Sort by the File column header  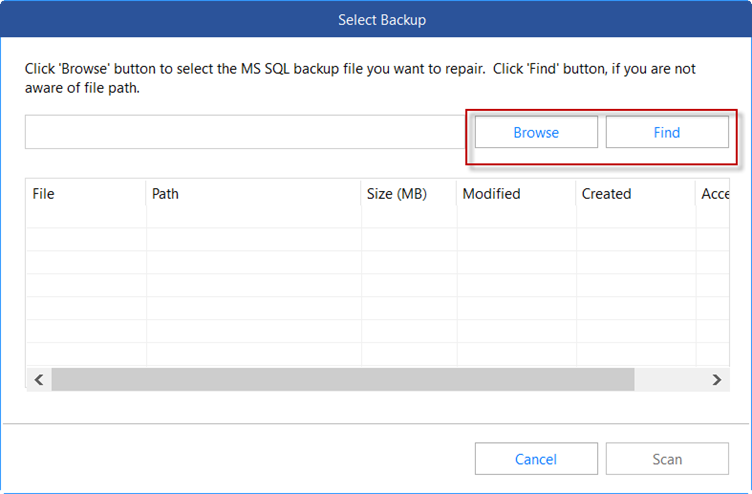point(86,194)
